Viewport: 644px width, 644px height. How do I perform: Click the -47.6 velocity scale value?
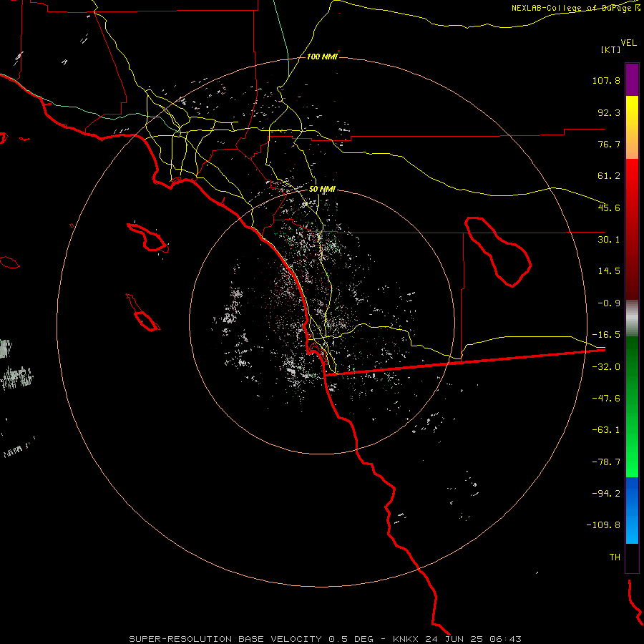click(x=606, y=399)
